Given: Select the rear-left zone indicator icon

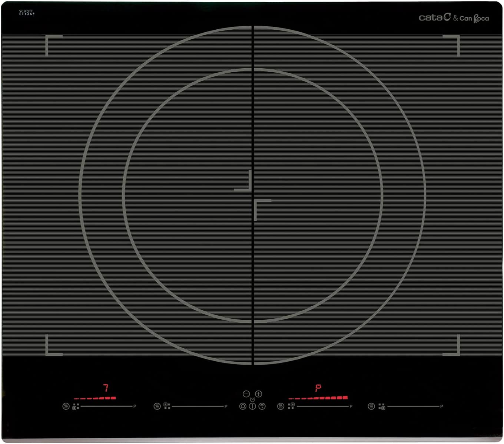Looking at the screenshot, I should (167, 406).
